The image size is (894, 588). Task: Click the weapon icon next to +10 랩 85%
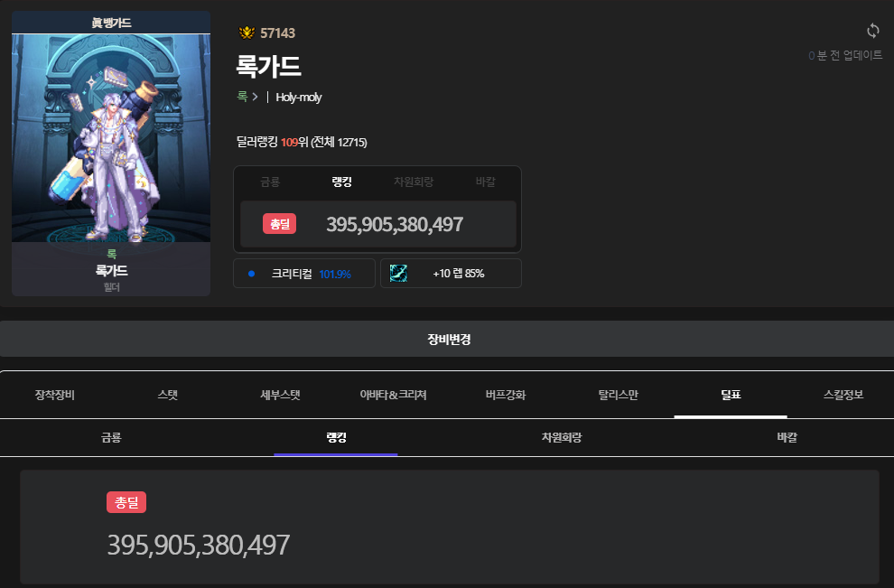coord(398,273)
